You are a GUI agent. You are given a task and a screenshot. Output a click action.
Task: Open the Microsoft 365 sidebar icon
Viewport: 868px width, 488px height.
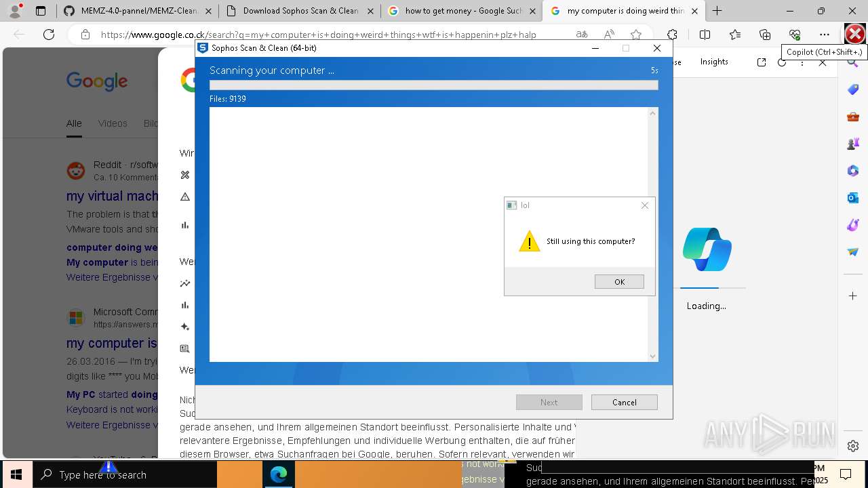click(853, 171)
